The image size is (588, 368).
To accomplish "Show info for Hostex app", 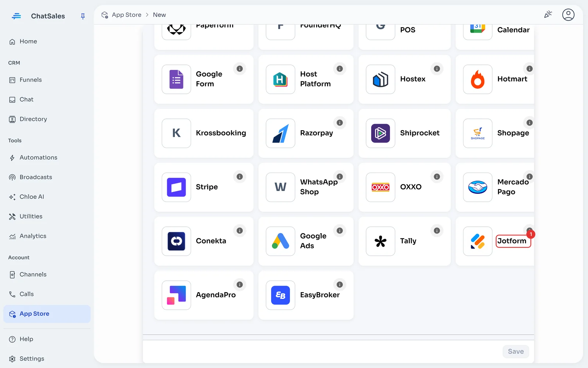I will [x=437, y=69].
